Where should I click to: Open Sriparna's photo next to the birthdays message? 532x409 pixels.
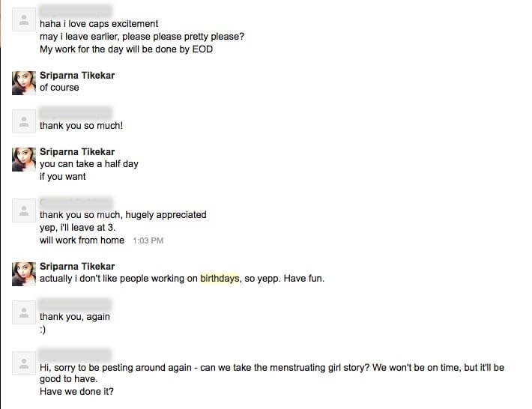point(24,273)
